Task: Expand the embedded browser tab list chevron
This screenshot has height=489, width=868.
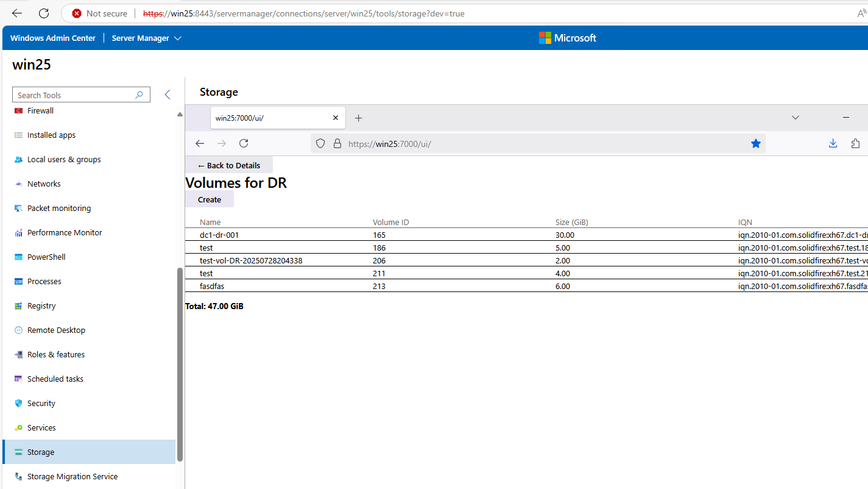Action: click(x=795, y=117)
